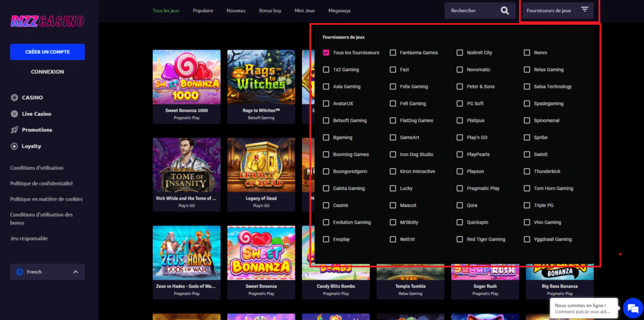Check Evolution Gaming in providers
Screen dimensions: 644x320
[326, 222]
